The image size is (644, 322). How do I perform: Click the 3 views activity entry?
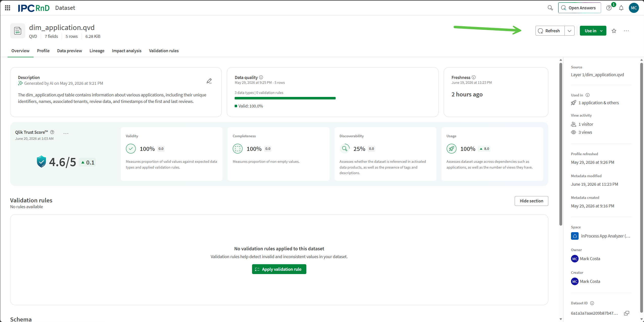582,132
